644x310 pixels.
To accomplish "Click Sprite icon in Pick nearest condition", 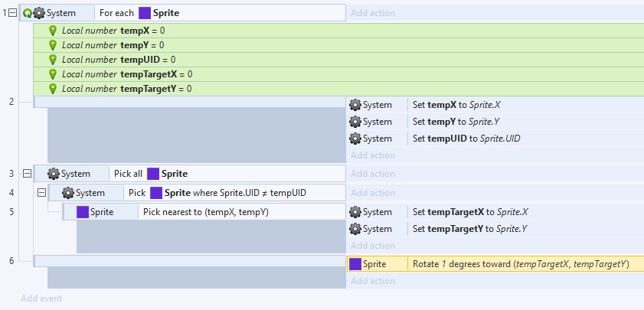I will coord(83,212).
